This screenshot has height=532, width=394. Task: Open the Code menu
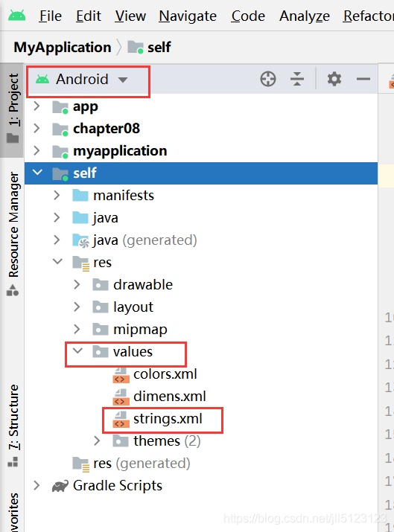[x=248, y=16]
